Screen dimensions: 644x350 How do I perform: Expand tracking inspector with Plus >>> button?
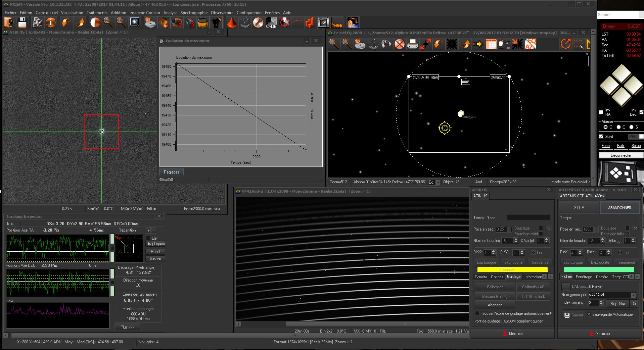pyautogui.click(x=127, y=327)
